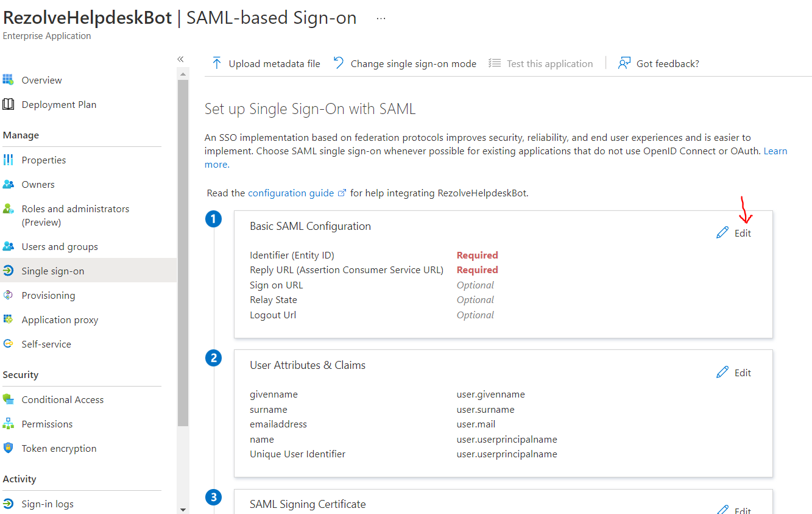The width and height of the screenshot is (812, 514).
Task: Click Unique User Identifier claim name
Action: 297,454
